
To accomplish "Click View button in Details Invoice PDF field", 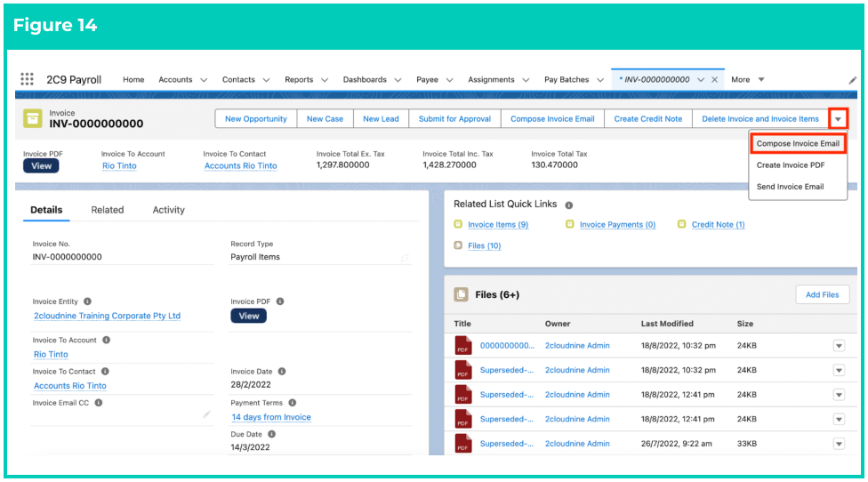I will [x=248, y=316].
